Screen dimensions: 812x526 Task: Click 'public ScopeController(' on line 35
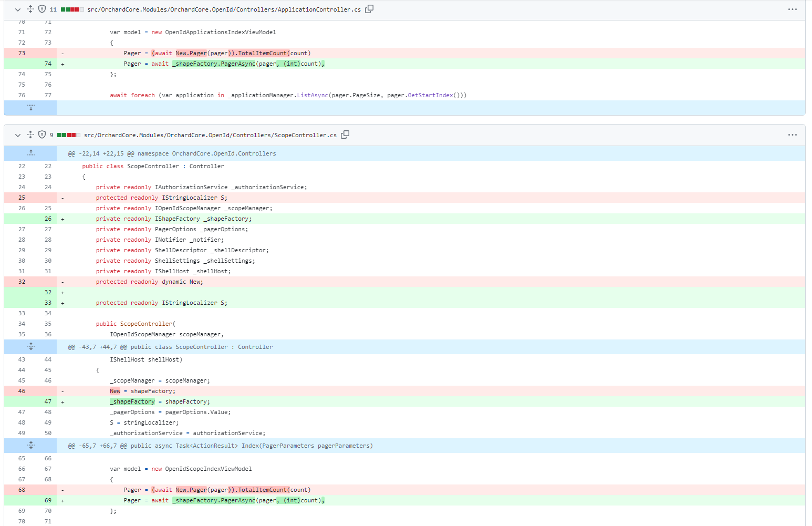(136, 324)
